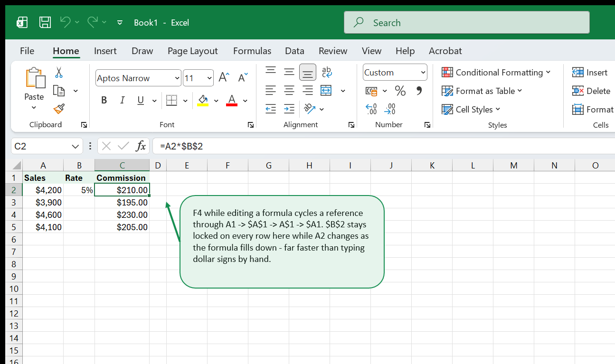615x364 pixels.
Task: Toggle Underline formatting
Action: (141, 100)
